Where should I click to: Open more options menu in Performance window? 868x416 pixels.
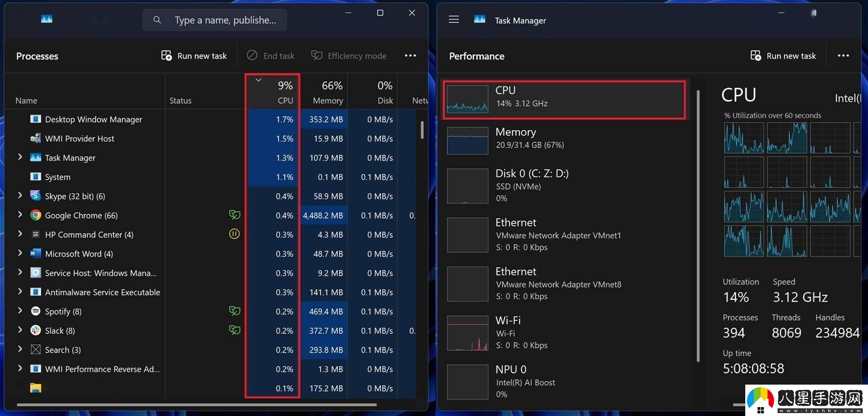click(x=843, y=55)
